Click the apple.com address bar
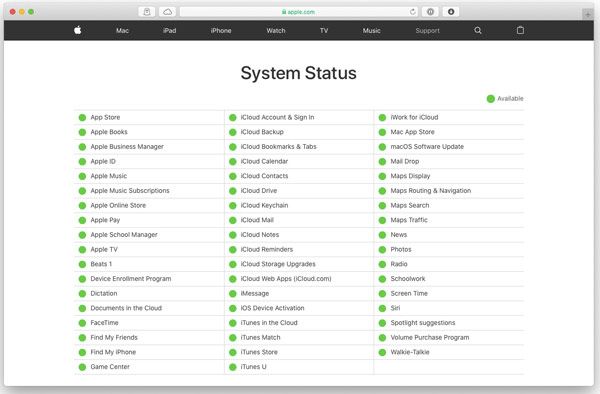The image size is (600, 394). [x=298, y=12]
